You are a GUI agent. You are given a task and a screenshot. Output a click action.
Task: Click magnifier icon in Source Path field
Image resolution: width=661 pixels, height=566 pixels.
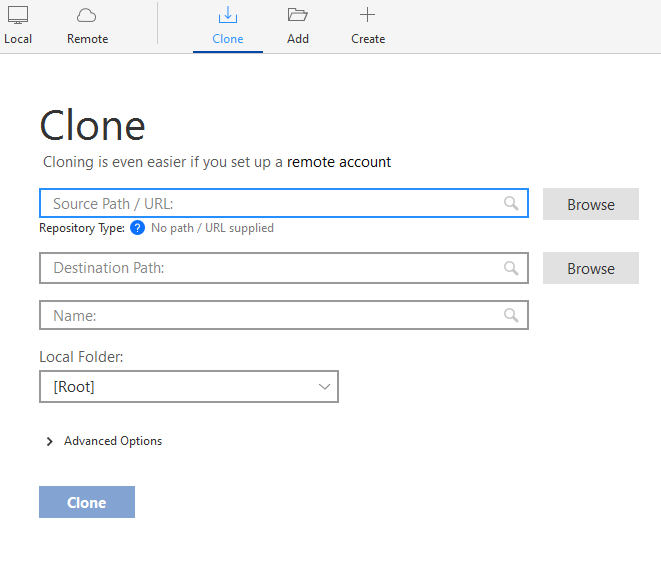511,203
